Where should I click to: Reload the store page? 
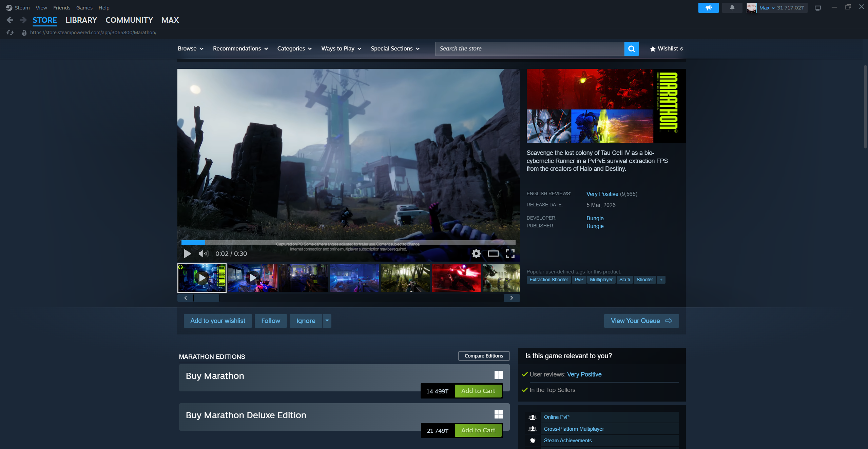click(10, 33)
